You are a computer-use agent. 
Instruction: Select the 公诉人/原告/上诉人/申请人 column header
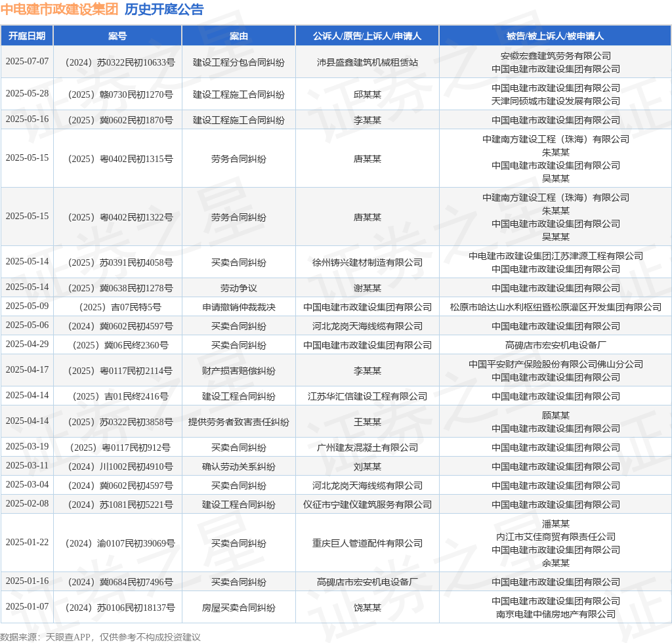coord(367,36)
